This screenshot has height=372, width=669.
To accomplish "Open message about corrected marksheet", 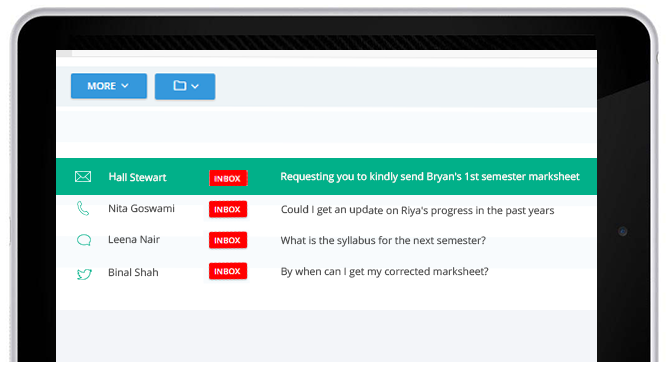I will [384, 271].
